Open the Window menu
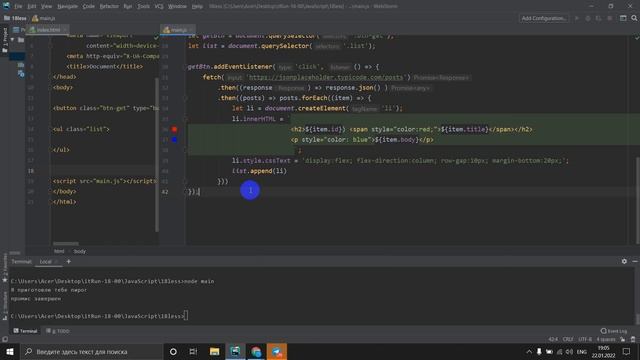The height and width of the screenshot is (360, 640). tap(178, 7)
